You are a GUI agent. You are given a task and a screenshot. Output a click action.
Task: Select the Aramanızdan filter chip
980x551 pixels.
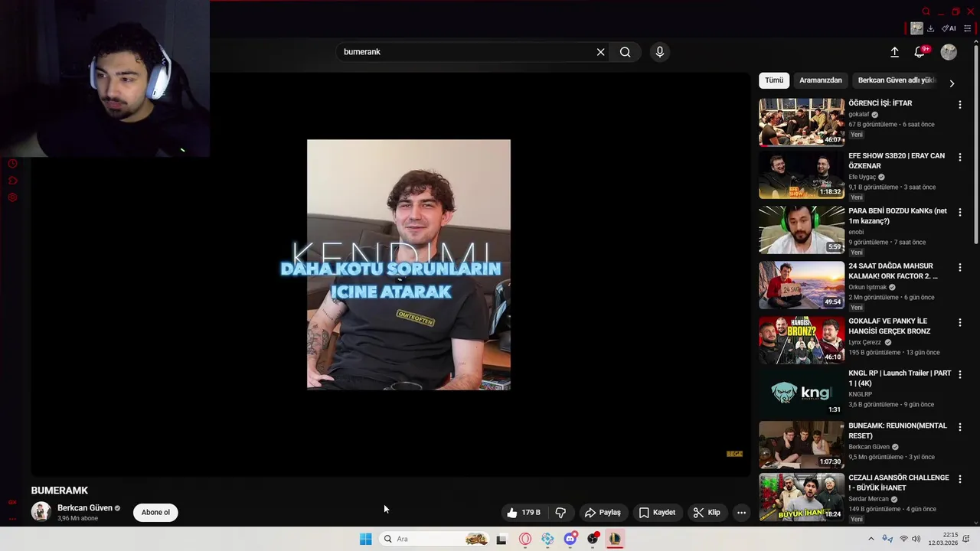[821, 80]
